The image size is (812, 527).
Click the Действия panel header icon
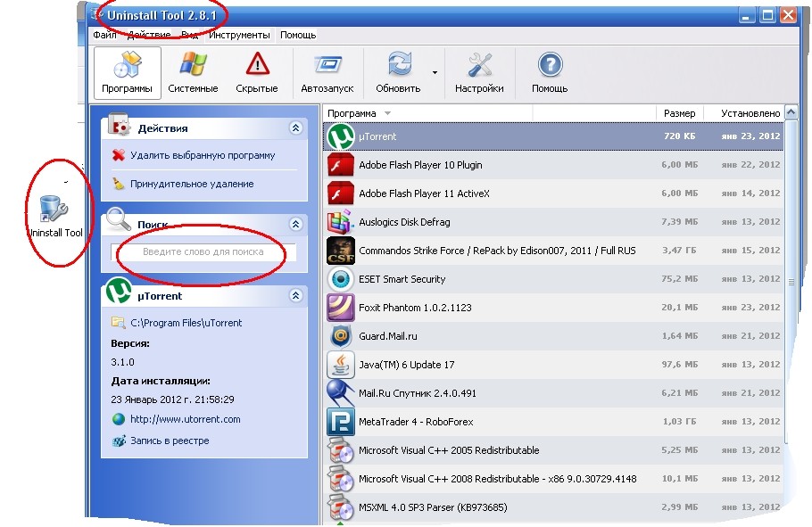coord(119,125)
